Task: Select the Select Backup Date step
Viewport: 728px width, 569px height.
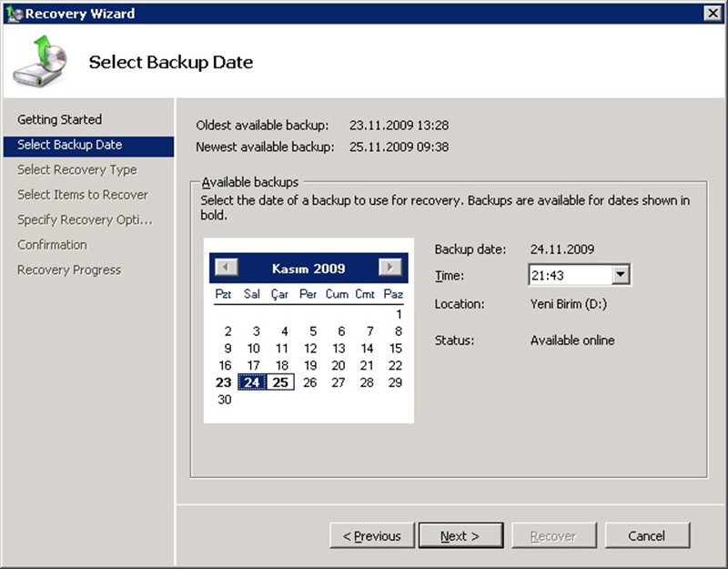Action: pyautogui.click(x=70, y=145)
